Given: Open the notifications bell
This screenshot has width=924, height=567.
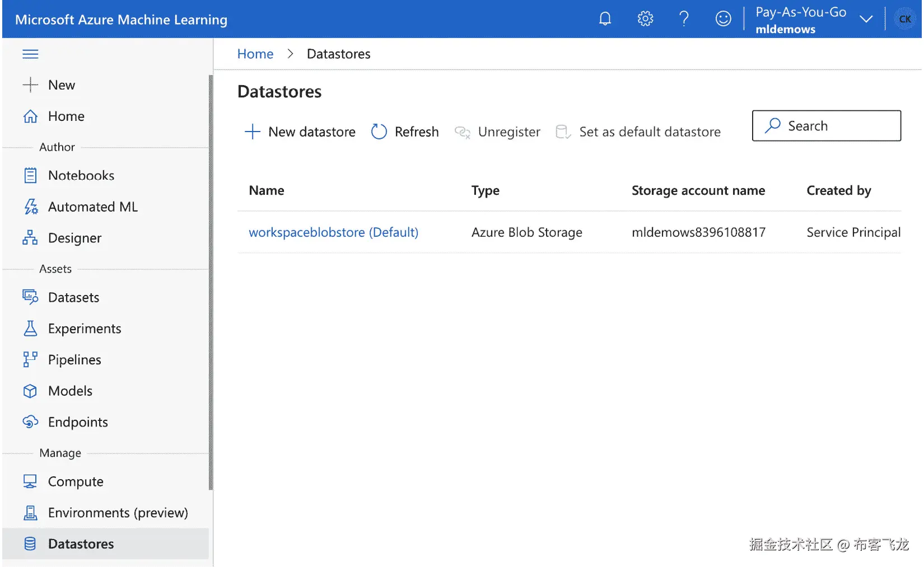Looking at the screenshot, I should [x=605, y=18].
